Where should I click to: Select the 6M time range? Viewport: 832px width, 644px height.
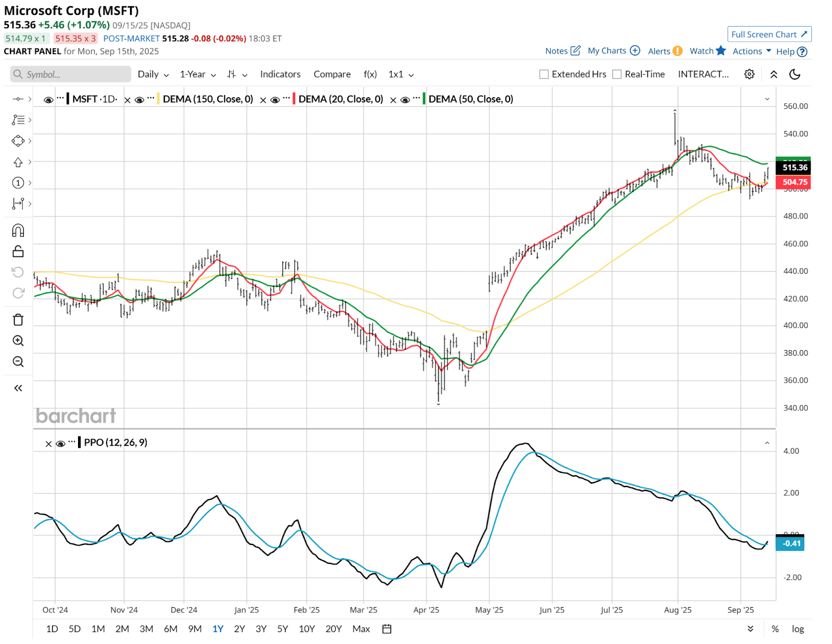pyautogui.click(x=171, y=629)
